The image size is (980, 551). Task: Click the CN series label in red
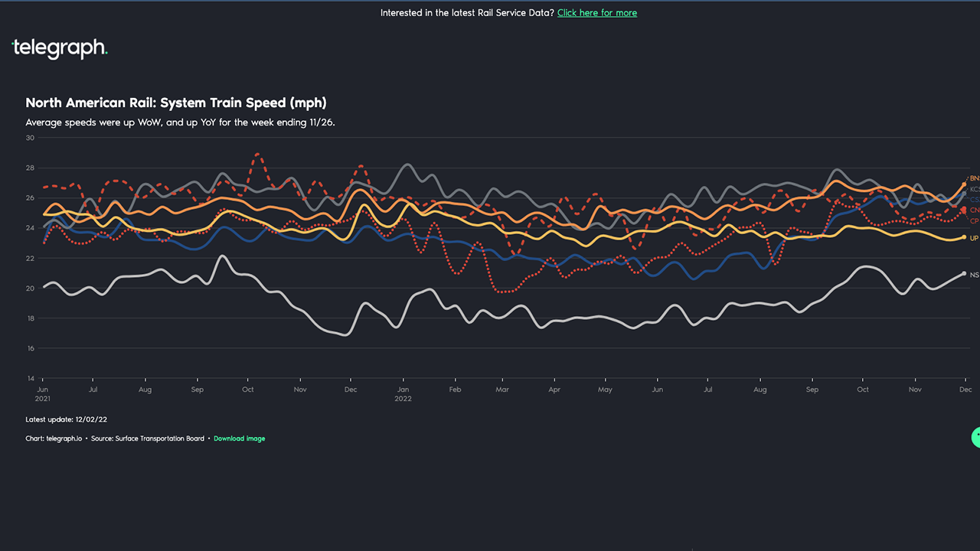pyautogui.click(x=974, y=210)
